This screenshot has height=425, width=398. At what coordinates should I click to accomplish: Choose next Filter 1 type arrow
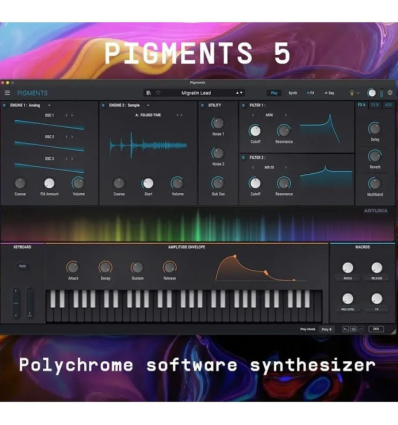tap(285, 115)
